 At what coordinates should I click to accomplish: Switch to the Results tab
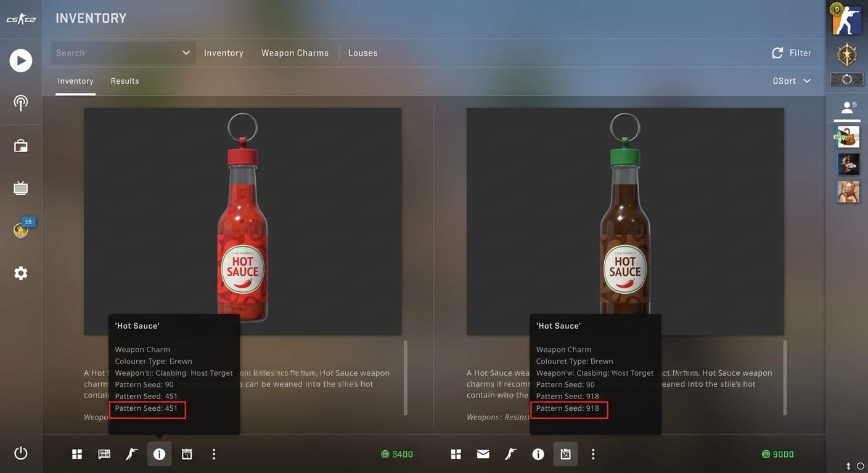[x=125, y=81]
